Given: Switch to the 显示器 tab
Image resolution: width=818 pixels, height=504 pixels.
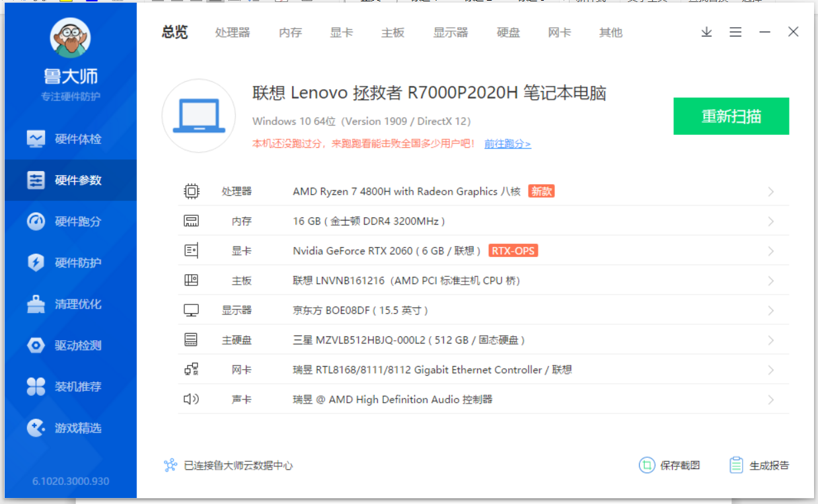Looking at the screenshot, I should pyautogui.click(x=451, y=32).
